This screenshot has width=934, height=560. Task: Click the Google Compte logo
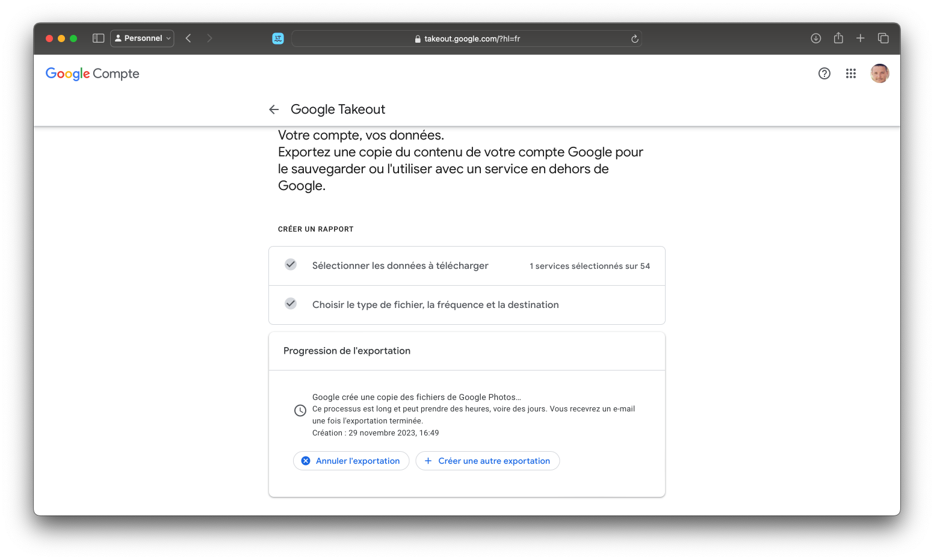click(93, 73)
